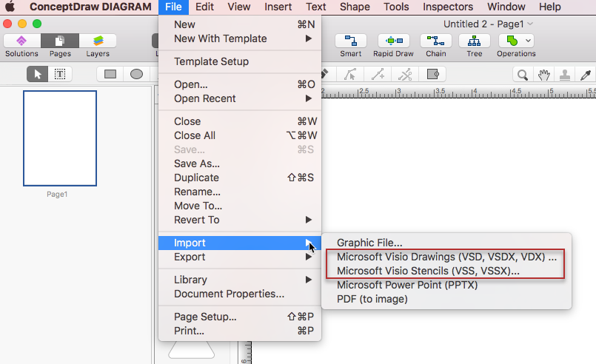The image size is (596, 364).
Task: Click the Rapid Draw icon
Action: [393, 41]
